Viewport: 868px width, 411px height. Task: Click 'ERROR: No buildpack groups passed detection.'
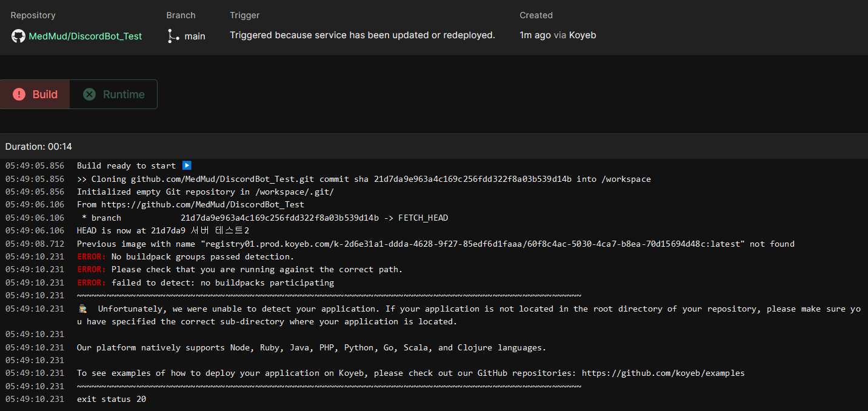click(x=185, y=256)
